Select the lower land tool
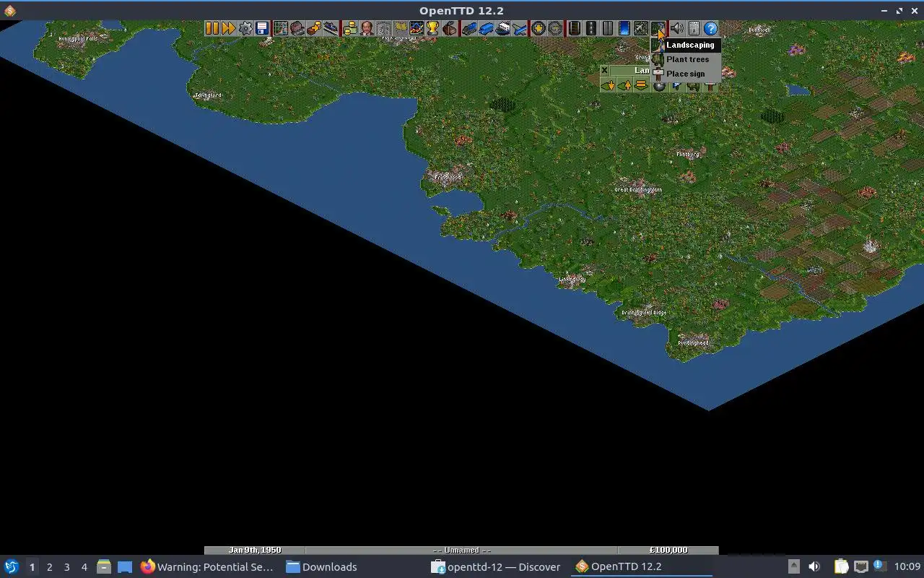 pos(608,85)
